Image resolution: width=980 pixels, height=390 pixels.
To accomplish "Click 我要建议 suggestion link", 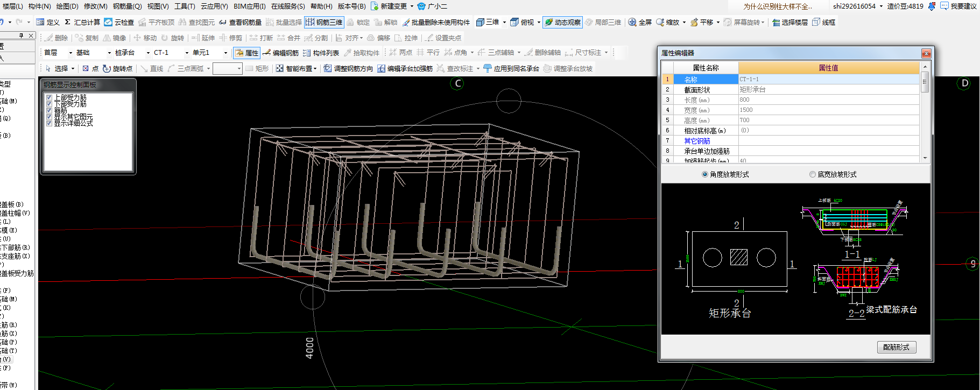I will pyautogui.click(x=958, y=6).
